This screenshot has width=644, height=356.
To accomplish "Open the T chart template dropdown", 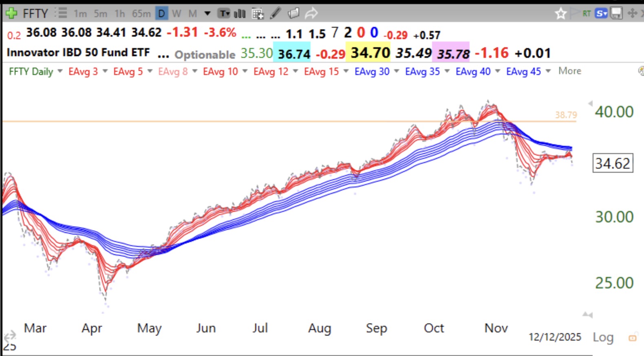I will click(x=224, y=13).
